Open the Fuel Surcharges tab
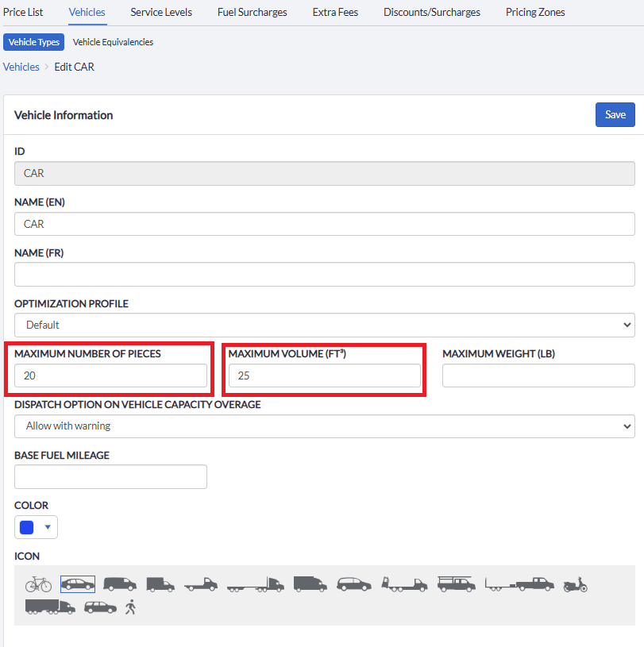644x647 pixels. 252,12
